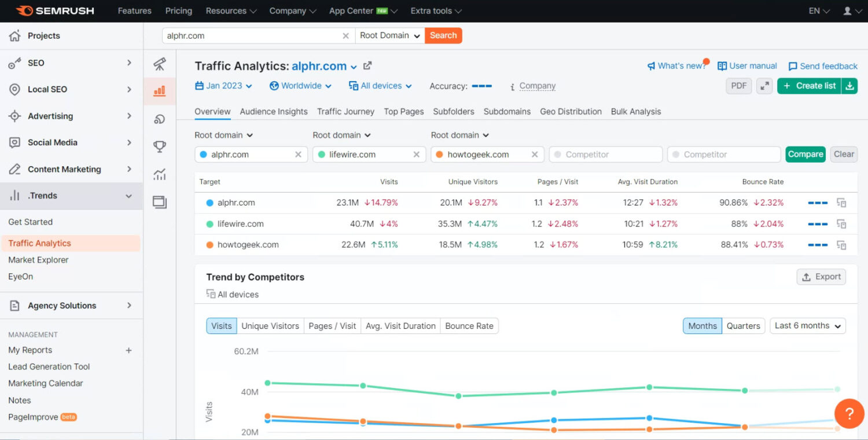868x440 pixels.
Task: Switch the trend chart to Avg. Visit Duration
Action: [400, 326]
